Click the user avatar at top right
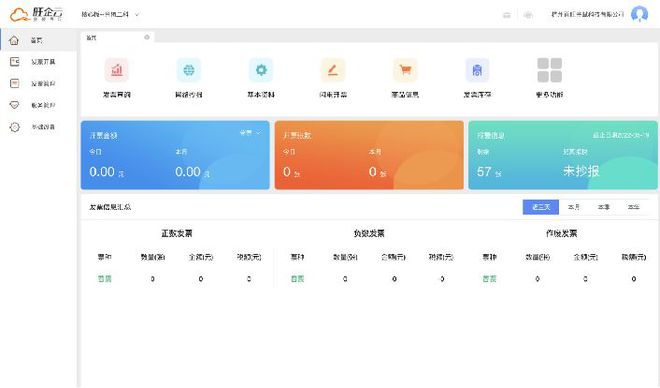 639,14
